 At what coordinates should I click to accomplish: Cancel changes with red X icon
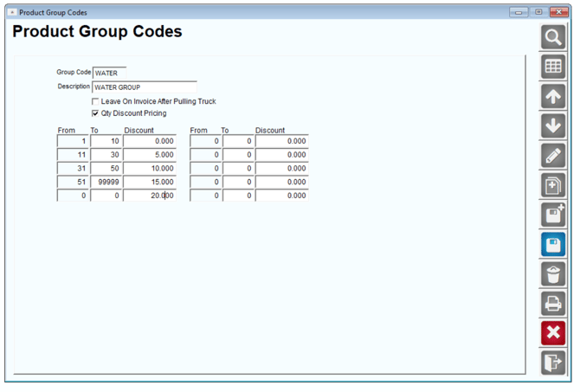553,333
